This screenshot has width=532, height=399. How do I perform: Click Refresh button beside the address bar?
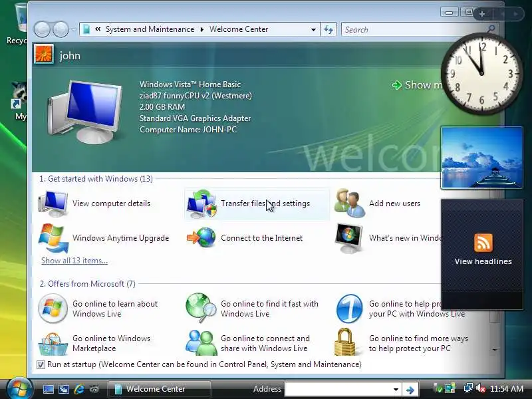click(329, 29)
